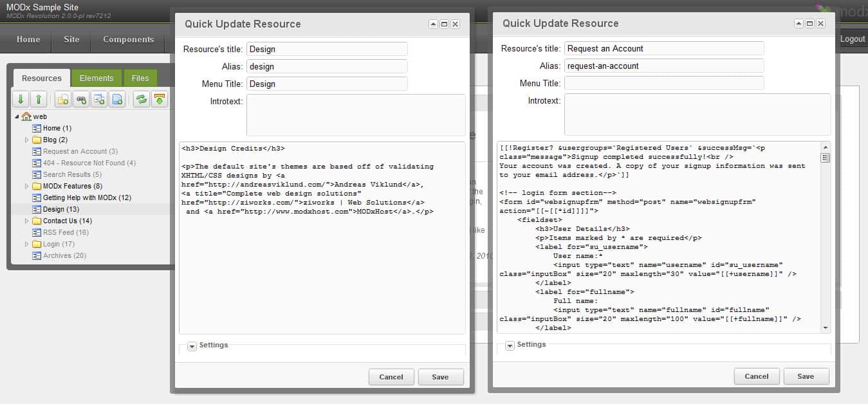Click the new static resource icon
Image resolution: width=868 pixels, height=404 pixels.
(117, 99)
